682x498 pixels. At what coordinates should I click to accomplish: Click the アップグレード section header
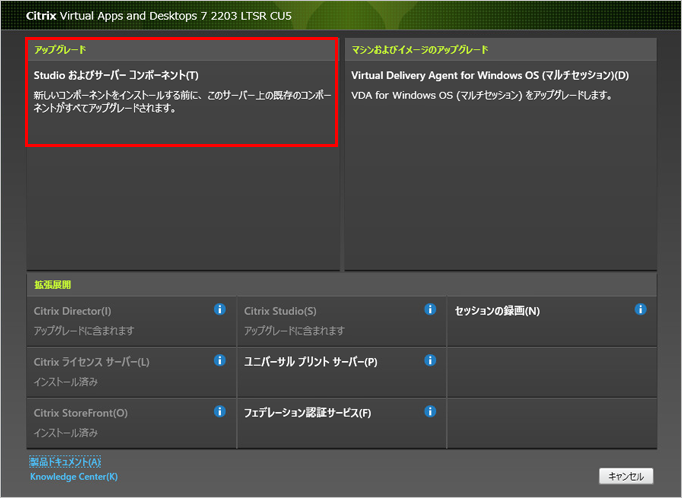click(x=60, y=50)
